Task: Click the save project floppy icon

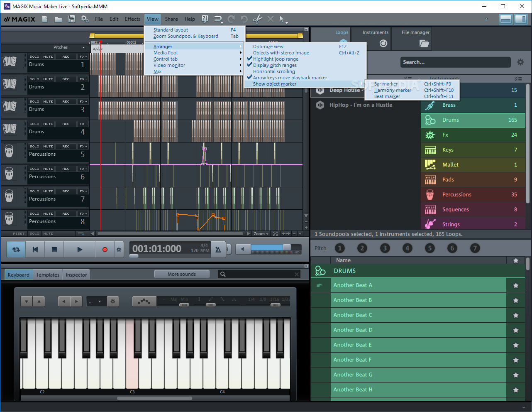Action: [x=72, y=19]
